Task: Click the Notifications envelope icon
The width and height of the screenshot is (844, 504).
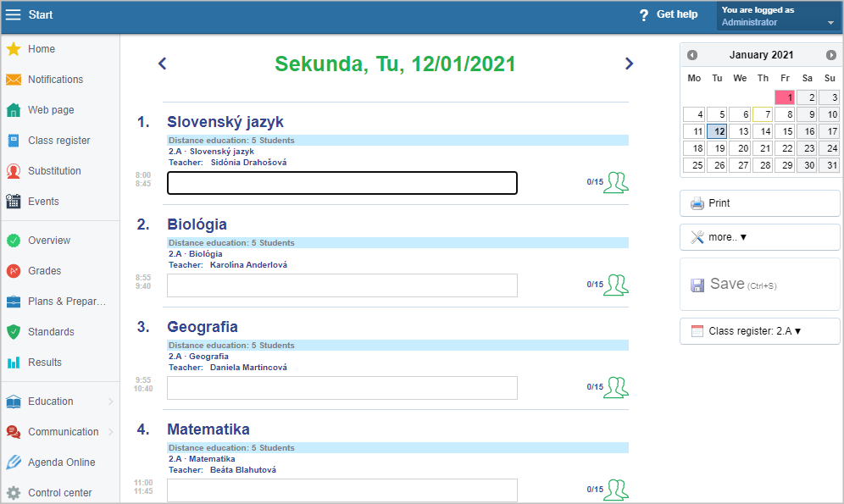Action: [14, 80]
